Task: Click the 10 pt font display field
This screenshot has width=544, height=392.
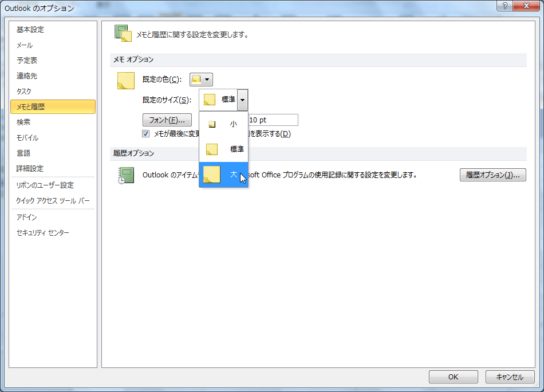Action: tap(273, 120)
